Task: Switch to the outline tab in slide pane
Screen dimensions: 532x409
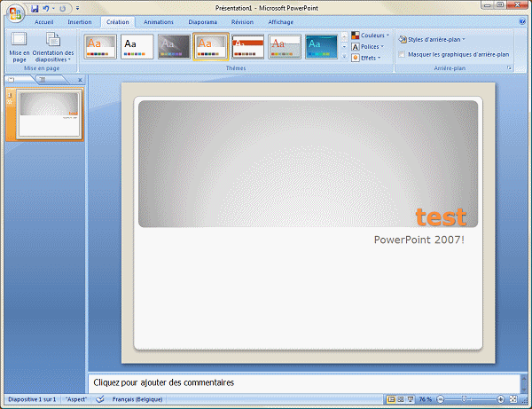Action: (44, 80)
